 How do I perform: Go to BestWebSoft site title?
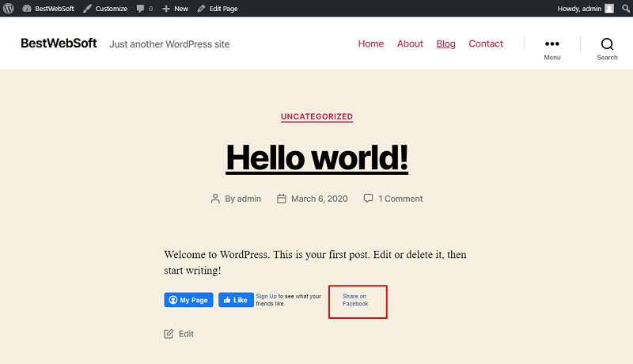(x=59, y=44)
